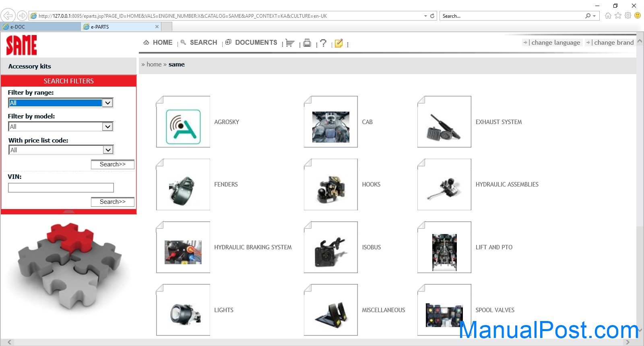The width and height of the screenshot is (644, 346).
Task: Click the horizontal scrollbar right arrow
Action: (x=627, y=342)
